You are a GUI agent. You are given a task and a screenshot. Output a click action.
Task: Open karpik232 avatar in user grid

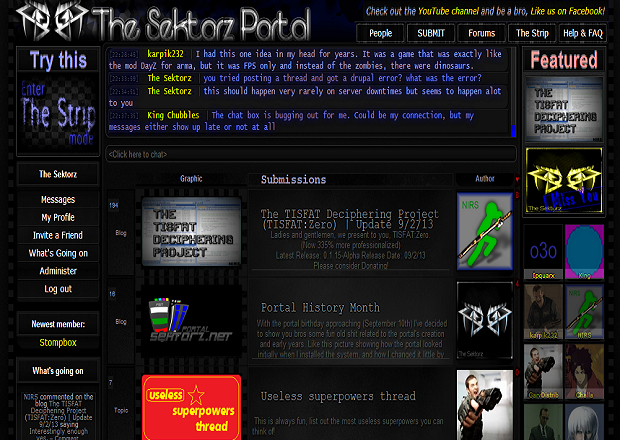click(543, 312)
